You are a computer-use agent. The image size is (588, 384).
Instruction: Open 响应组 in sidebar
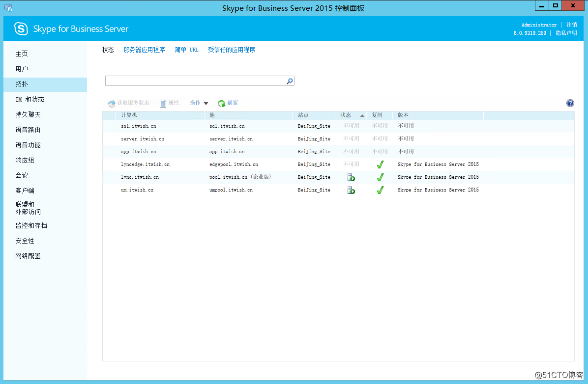pos(25,161)
